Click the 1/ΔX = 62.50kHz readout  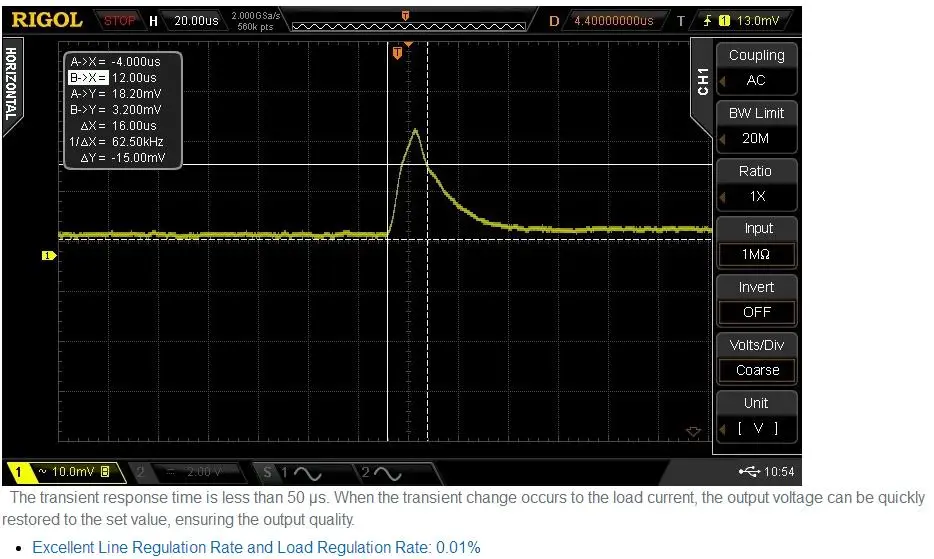[x=116, y=142]
